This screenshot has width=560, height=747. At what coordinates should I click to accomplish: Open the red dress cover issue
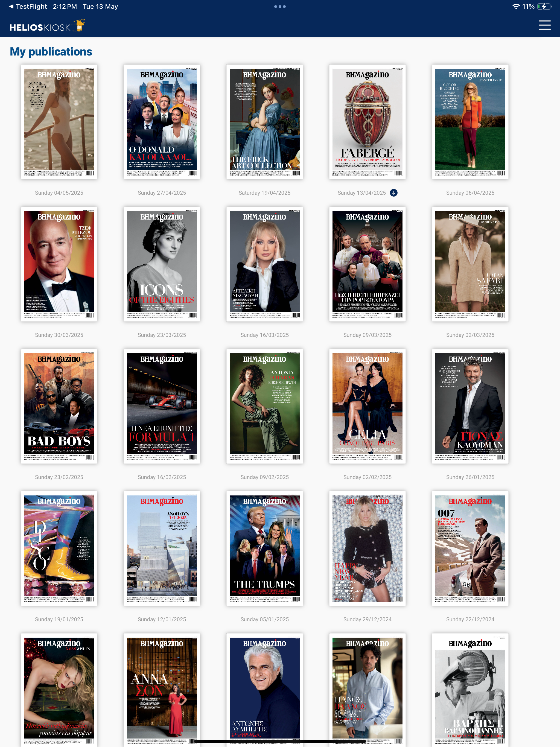point(162,690)
